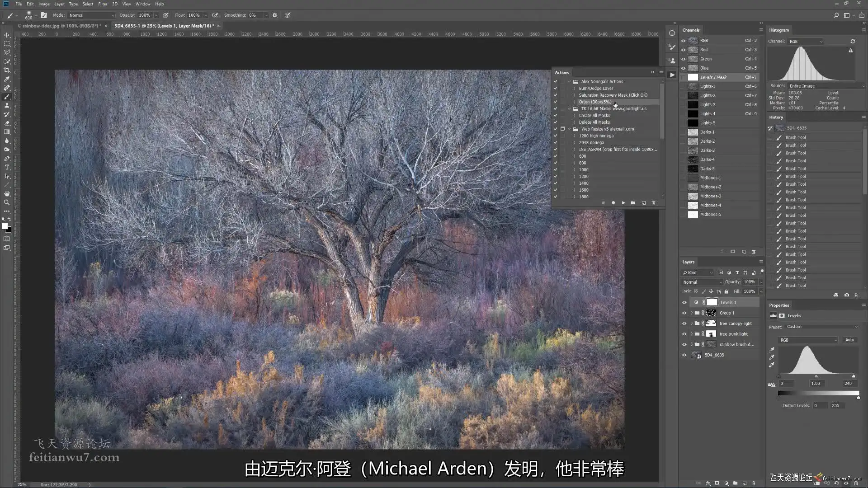Click the Auto button in Levels properties
Viewport: 868px width, 488px height.
(x=849, y=340)
